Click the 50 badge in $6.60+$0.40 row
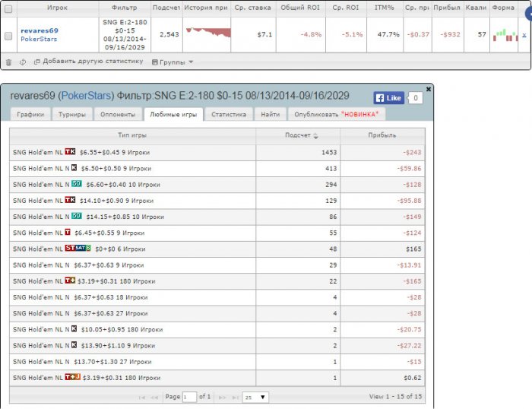Viewport: 532px width, 409px height. coord(77,184)
